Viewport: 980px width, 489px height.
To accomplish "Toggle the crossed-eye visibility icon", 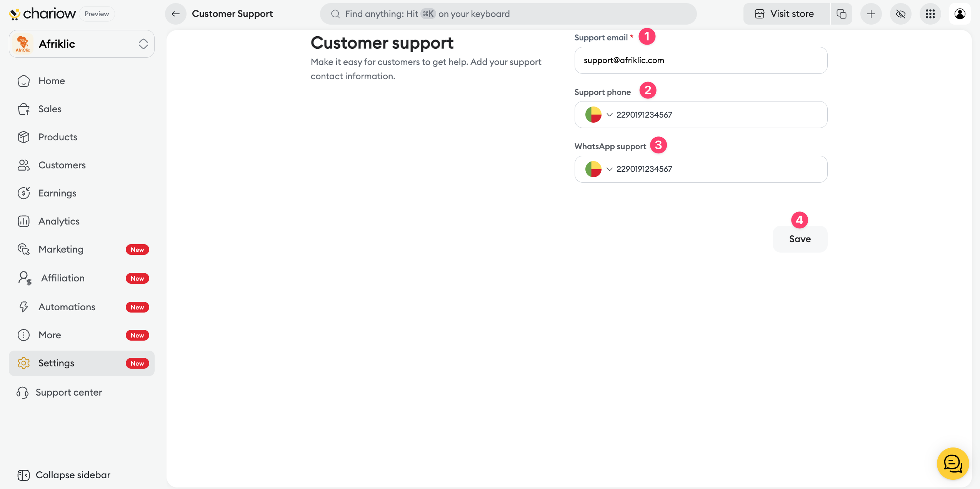I will click(x=901, y=14).
